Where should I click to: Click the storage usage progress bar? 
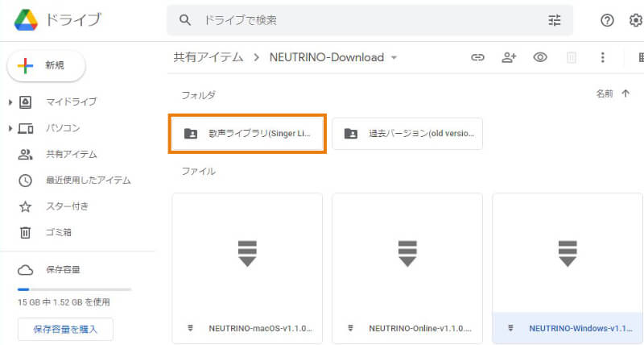pyautogui.click(x=74, y=289)
